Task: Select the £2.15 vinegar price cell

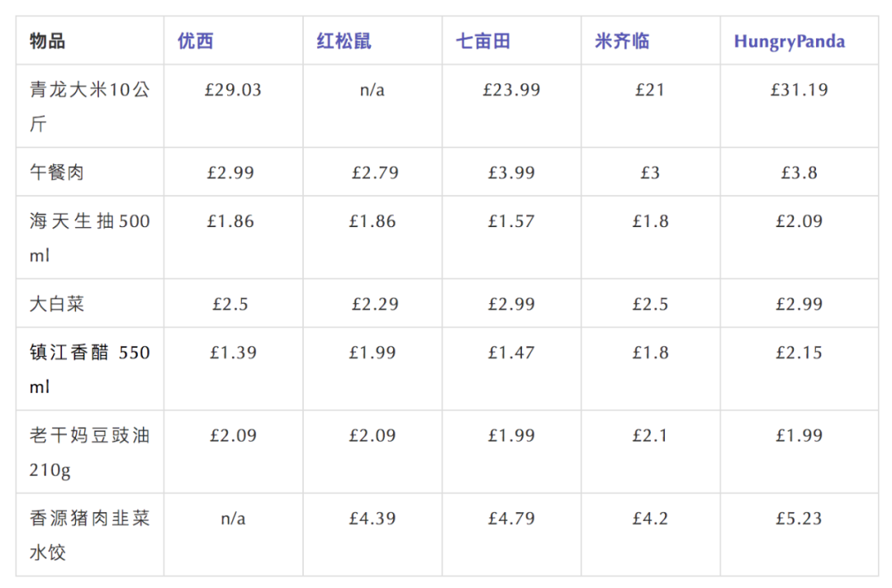Action: (799, 353)
